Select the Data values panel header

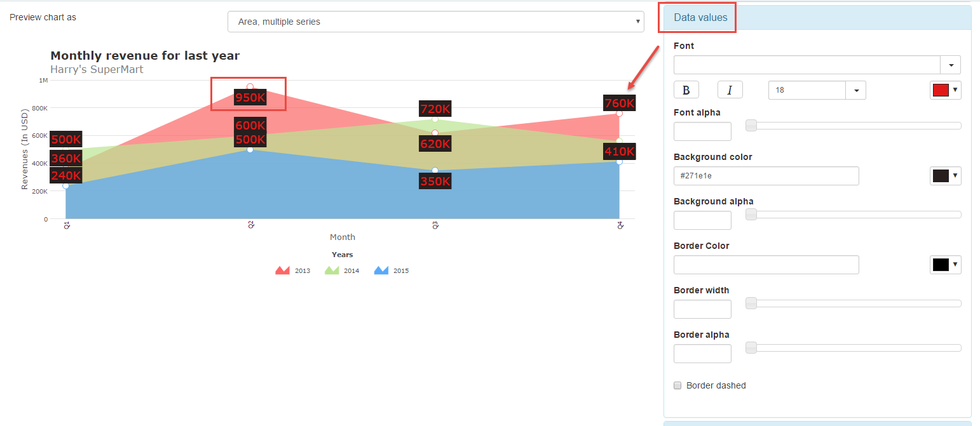(697, 17)
